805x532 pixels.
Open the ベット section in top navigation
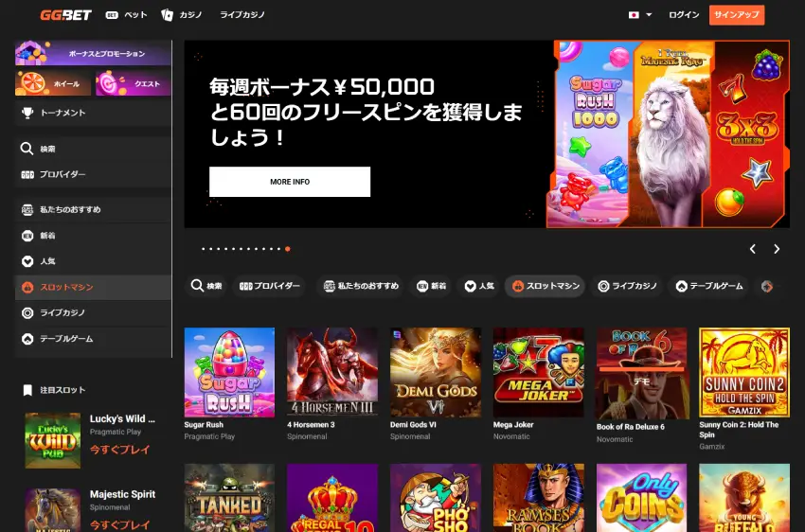coord(126,15)
